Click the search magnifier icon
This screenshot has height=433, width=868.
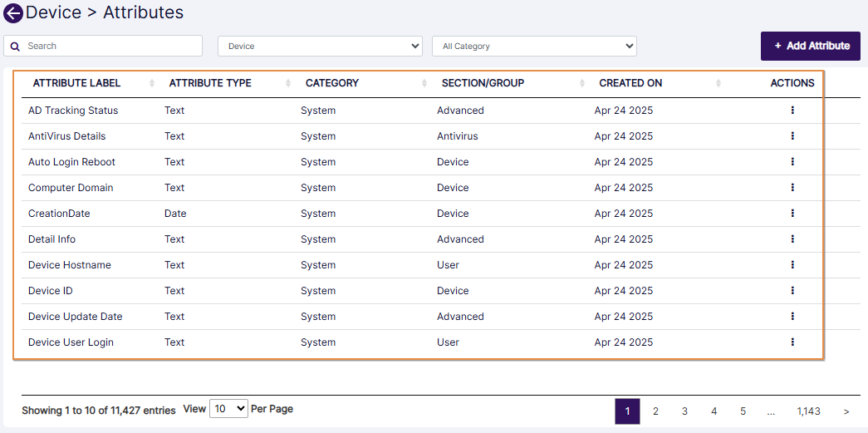click(15, 46)
